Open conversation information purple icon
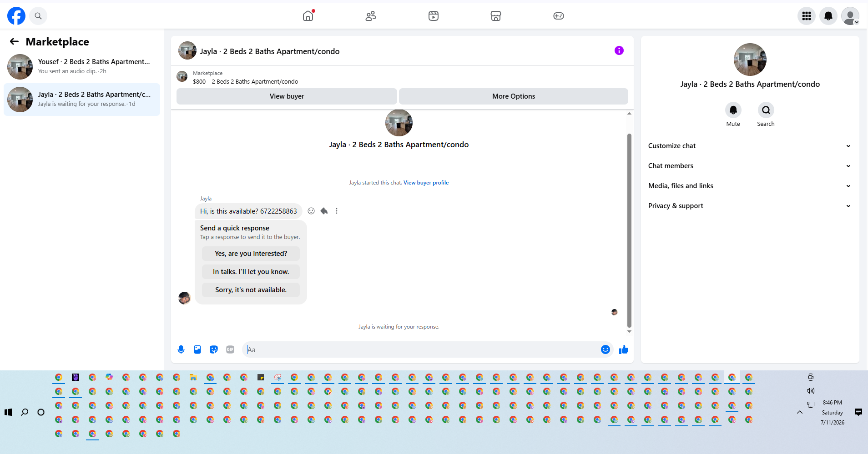The image size is (868, 454). [x=619, y=50]
